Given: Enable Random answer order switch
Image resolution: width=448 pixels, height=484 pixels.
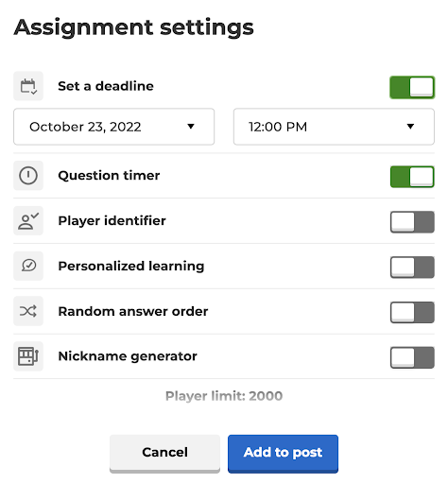Looking at the screenshot, I should coord(412,312).
